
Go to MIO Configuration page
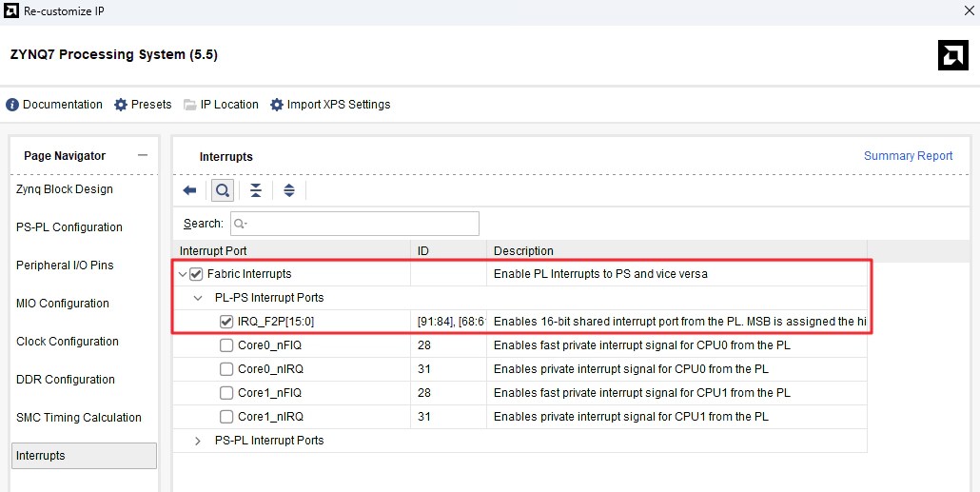tap(63, 304)
